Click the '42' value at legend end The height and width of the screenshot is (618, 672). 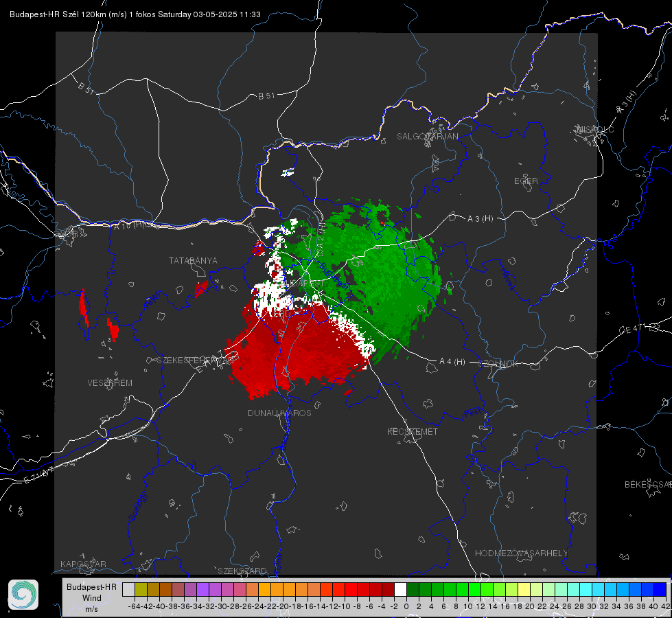click(x=665, y=606)
